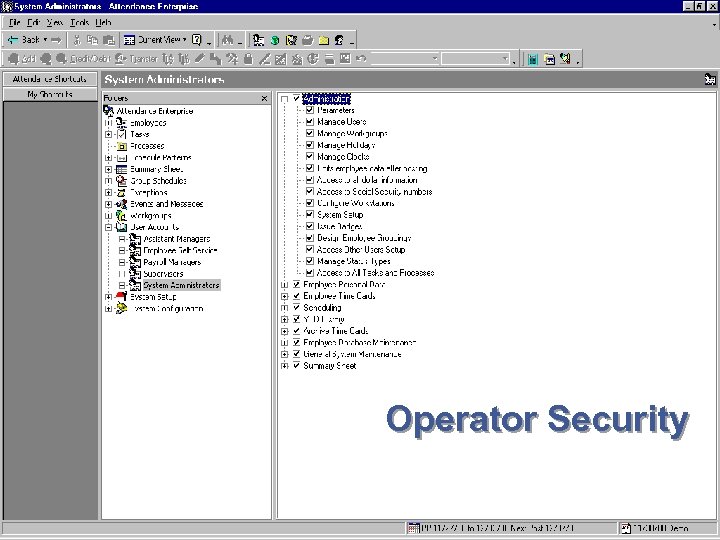Open the Help menu
Screen dimensions: 720x540
[103, 22]
